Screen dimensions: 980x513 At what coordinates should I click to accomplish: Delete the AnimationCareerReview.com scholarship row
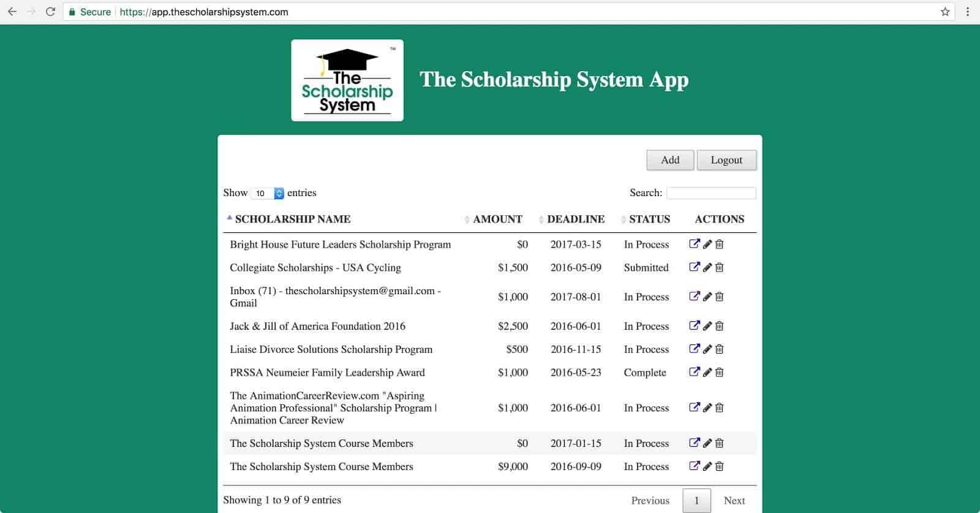coord(719,408)
